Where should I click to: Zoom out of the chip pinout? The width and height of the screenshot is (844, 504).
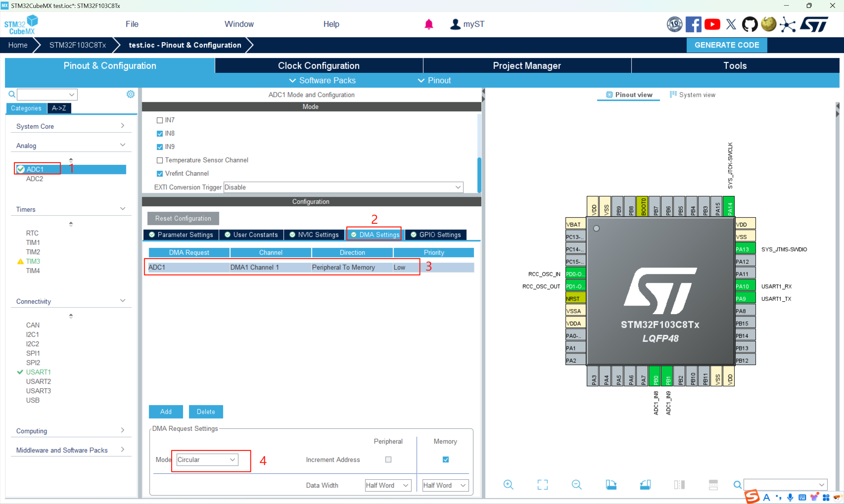[x=577, y=485]
